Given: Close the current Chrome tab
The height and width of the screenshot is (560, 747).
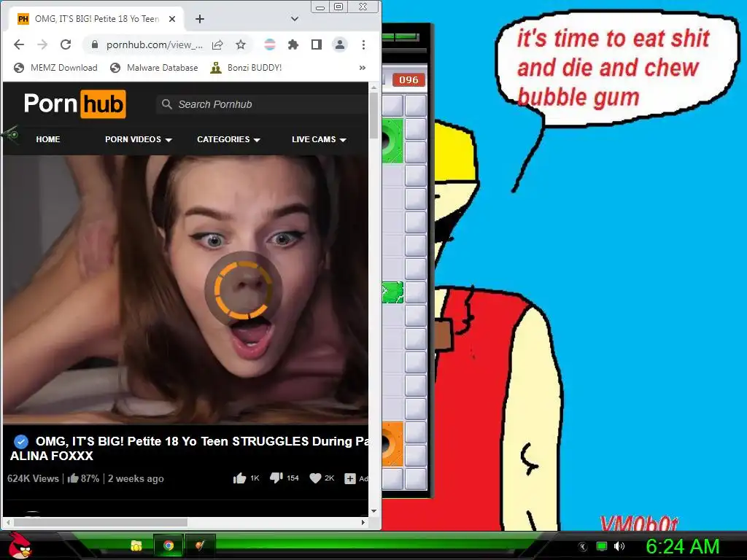Looking at the screenshot, I should click(x=172, y=19).
